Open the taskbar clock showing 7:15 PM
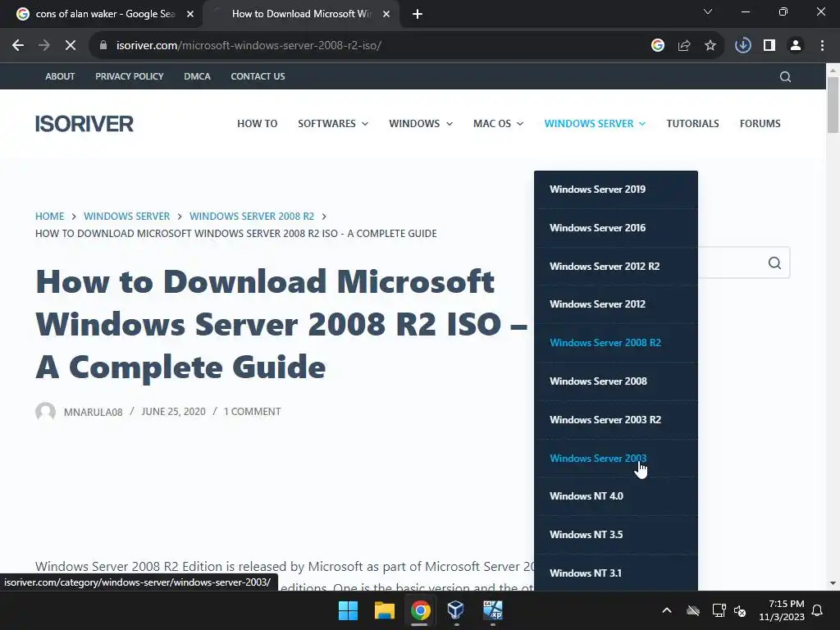 (x=782, y=610)
